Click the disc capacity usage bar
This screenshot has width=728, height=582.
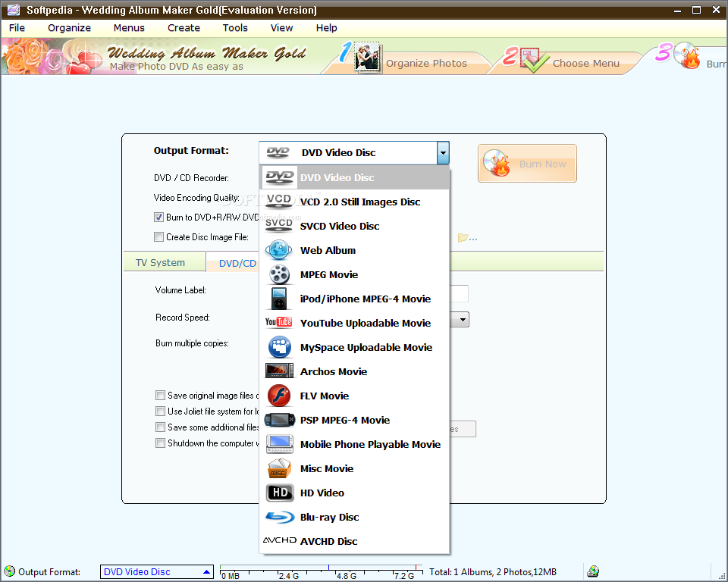322,572
